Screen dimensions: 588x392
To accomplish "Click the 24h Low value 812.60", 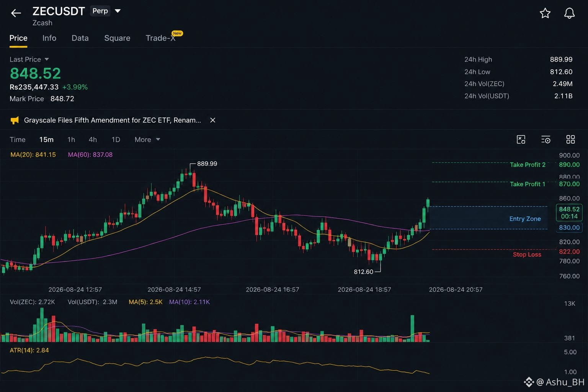I will [561, 72].
